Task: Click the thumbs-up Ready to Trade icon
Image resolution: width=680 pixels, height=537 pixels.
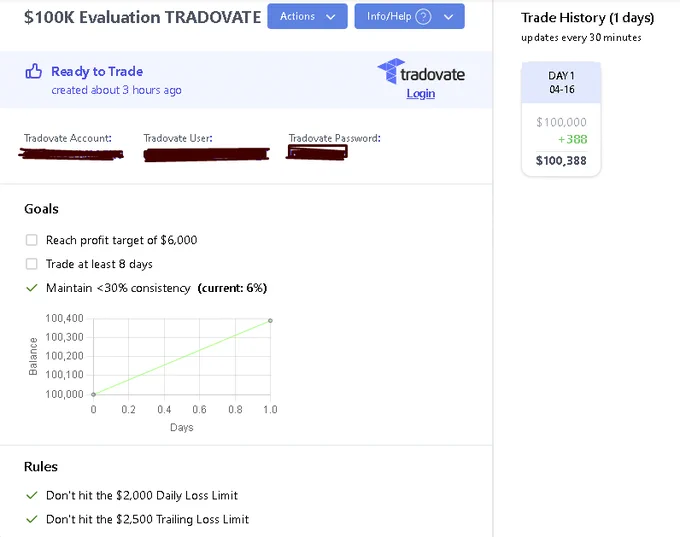Action: point(33,71)
